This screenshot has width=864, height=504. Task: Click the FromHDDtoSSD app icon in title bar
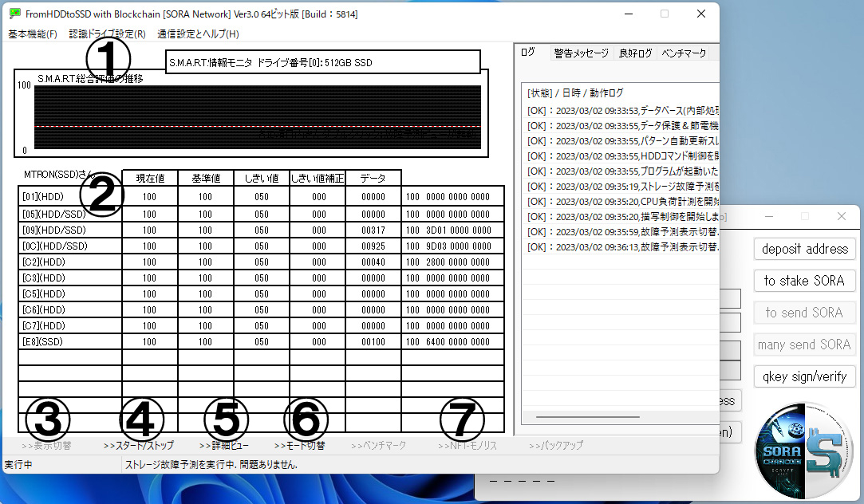(15, 14)
